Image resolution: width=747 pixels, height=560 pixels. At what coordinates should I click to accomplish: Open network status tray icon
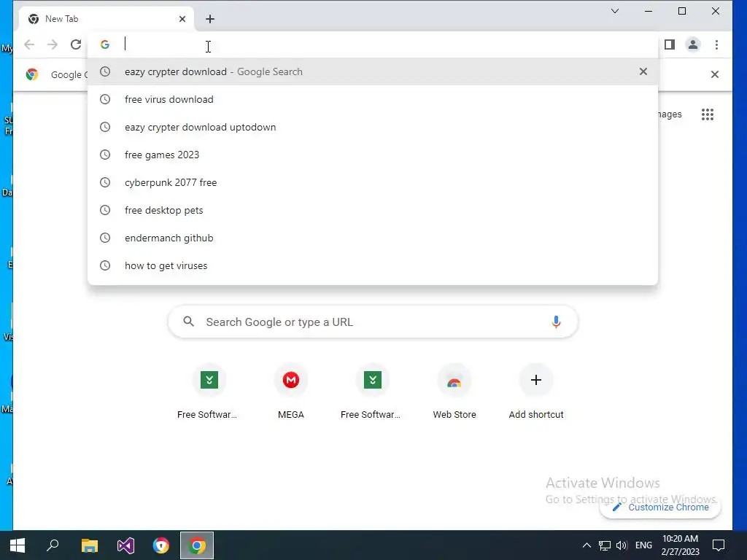click(x=605, y=545)
